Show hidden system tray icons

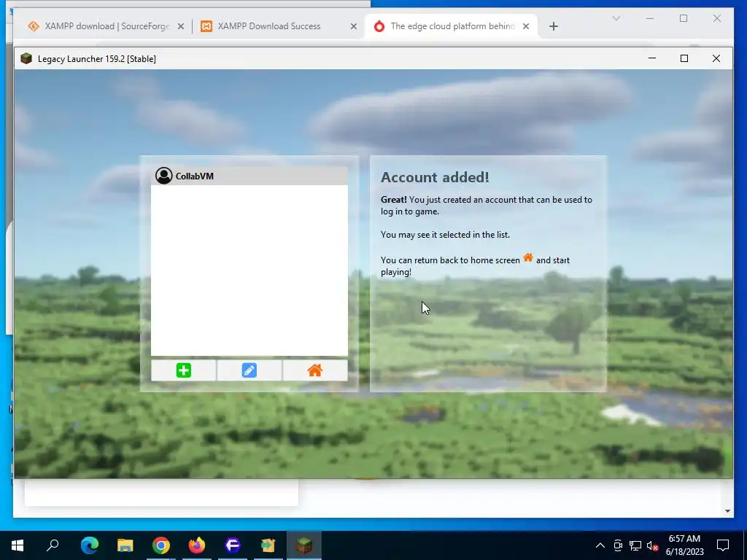[x=600, y=545]
